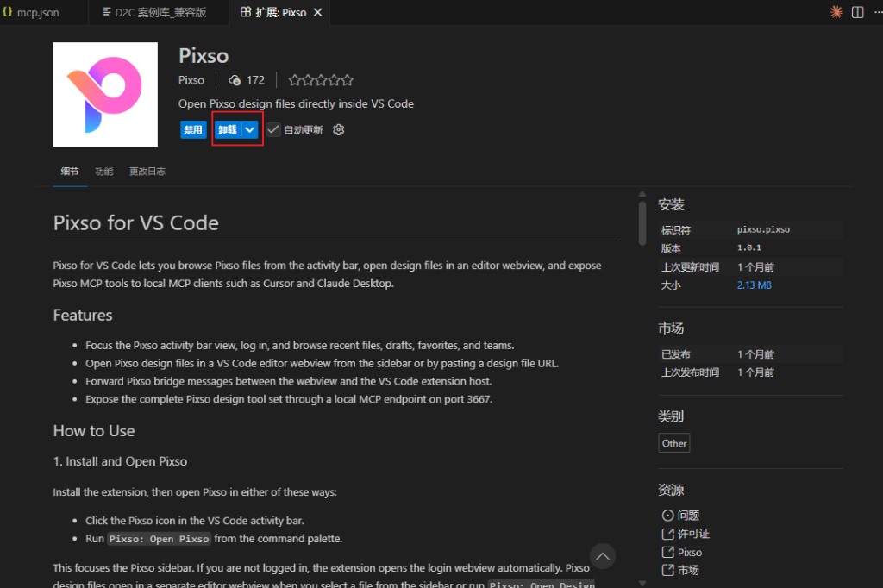The width and height of the screenshot is (883, 588).
Task: Click the orange Claude spark icon
Action: (836, 12)
